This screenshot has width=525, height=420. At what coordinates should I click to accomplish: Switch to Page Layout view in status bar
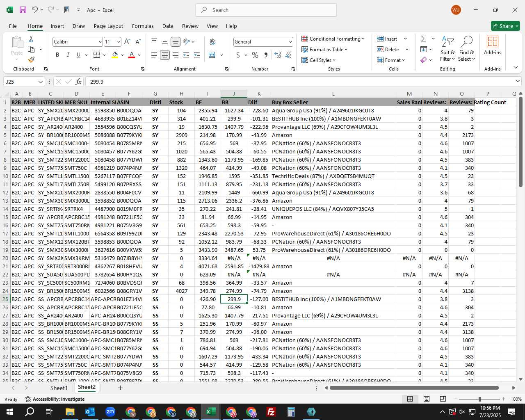427,399
